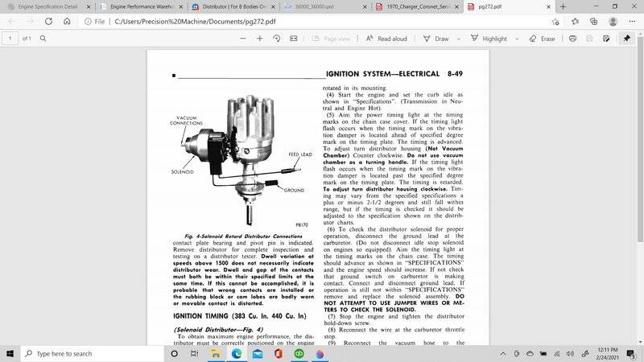The width and height of the screenshot is (644, 362).
Task: Open Cortana from the taskbar
Action: (174, 353)
